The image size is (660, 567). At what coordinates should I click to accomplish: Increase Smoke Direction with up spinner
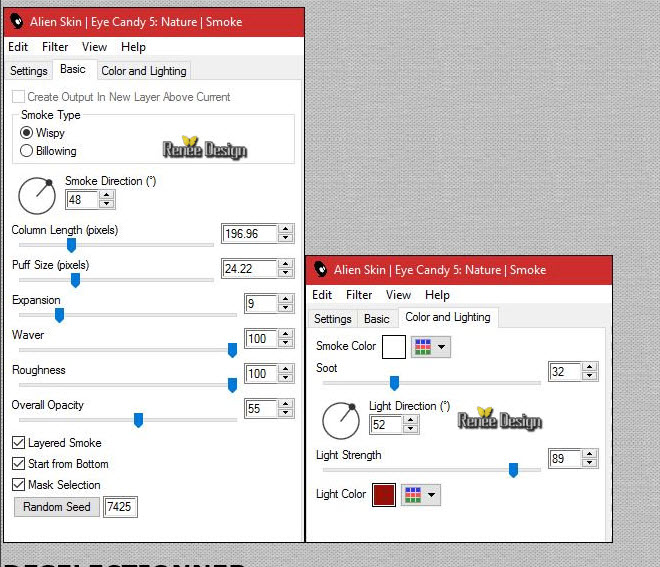[x=107, y=195]
